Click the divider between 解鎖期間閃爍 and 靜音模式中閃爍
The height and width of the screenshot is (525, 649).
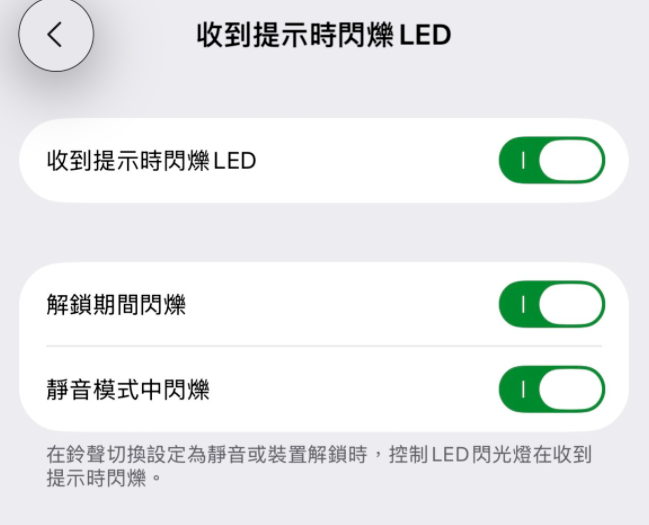324,347
